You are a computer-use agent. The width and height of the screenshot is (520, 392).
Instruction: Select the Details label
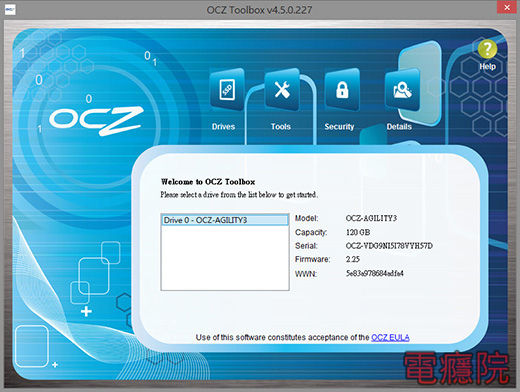pos(399,127)
